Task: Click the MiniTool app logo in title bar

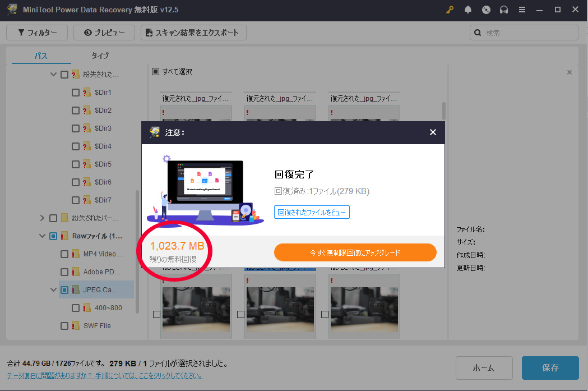Action: [x=12, y=10]
